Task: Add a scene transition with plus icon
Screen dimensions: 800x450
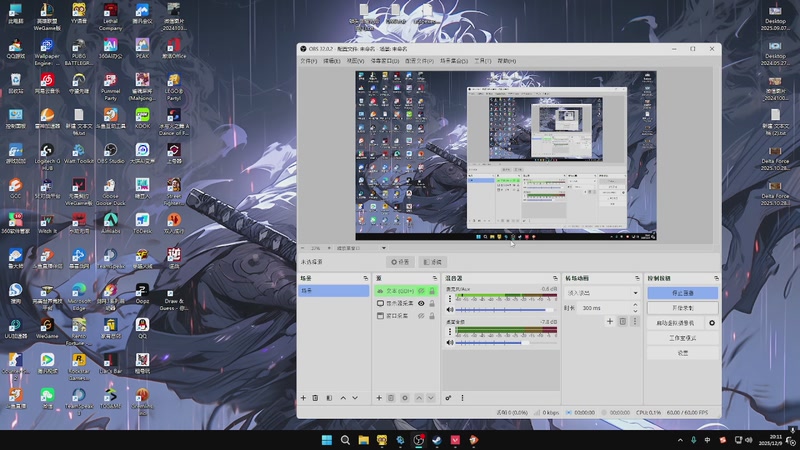Action: [x=610, y=321]
